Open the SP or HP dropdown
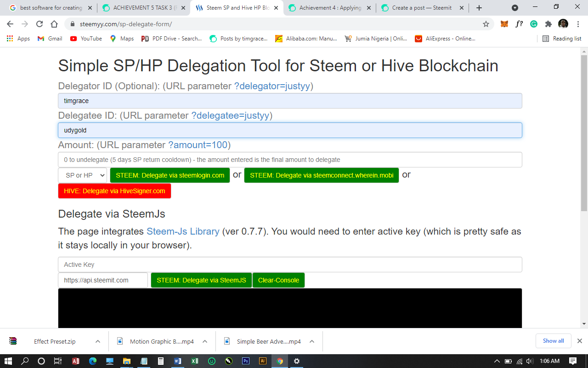The width and height of the screenshot is (588, 368). [x=82, y=175]
